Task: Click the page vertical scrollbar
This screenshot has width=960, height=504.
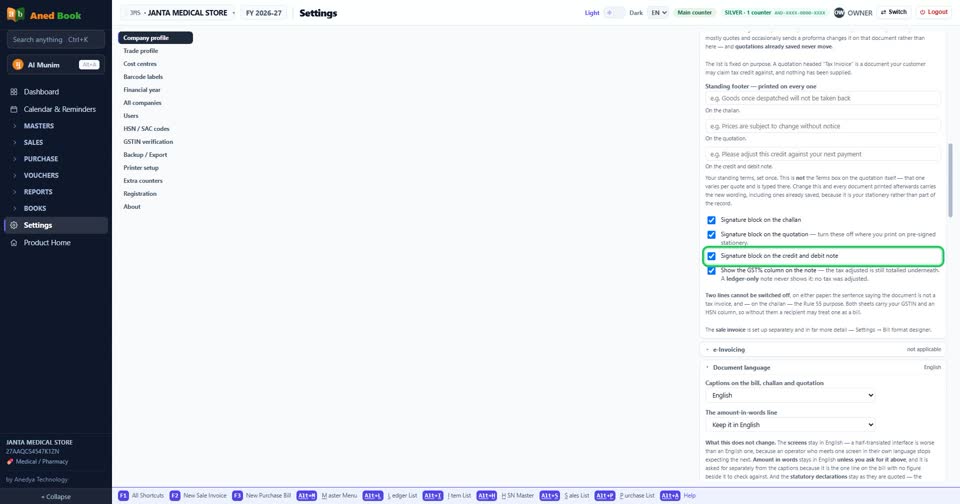Action: [x=950, y=181]
